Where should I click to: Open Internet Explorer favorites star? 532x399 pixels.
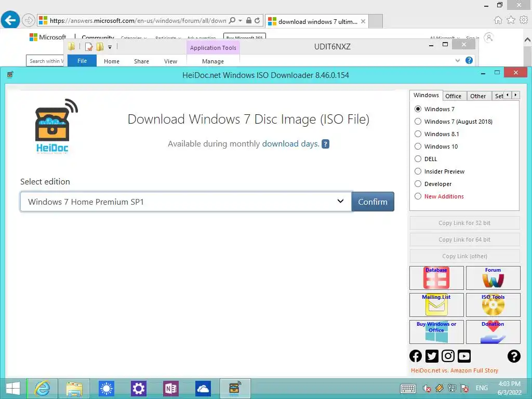[x=511, y=20]
